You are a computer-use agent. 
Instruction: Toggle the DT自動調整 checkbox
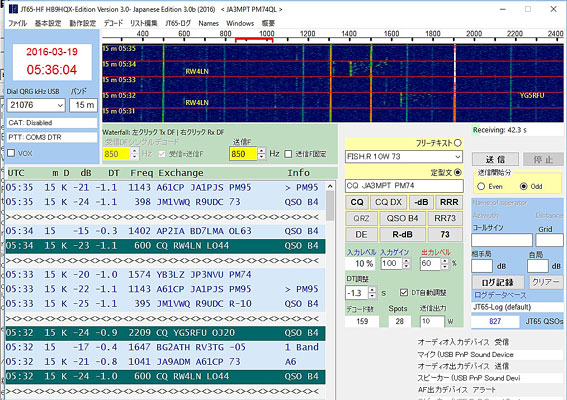[x=404, y=292]
